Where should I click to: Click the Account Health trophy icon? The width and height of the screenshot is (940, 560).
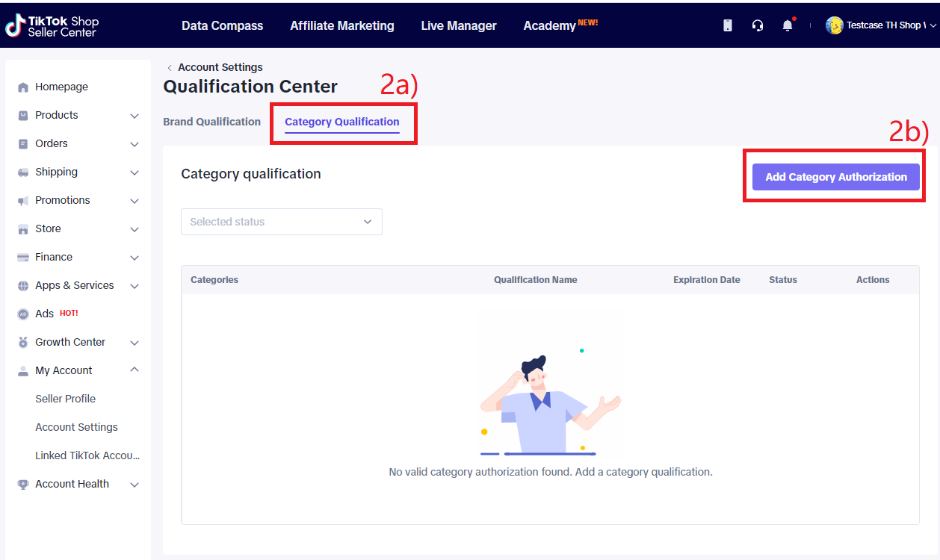click(23, 485)
